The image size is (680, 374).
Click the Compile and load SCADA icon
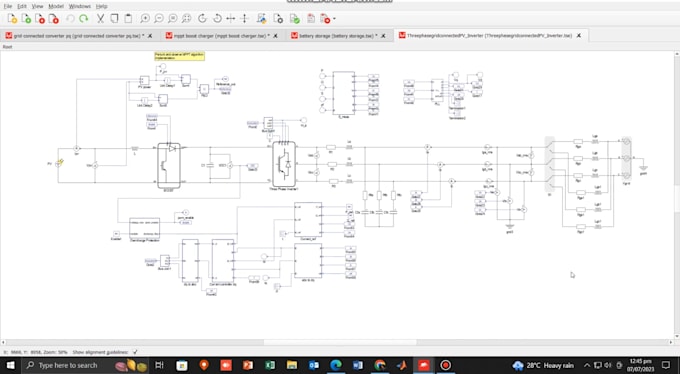325,18
